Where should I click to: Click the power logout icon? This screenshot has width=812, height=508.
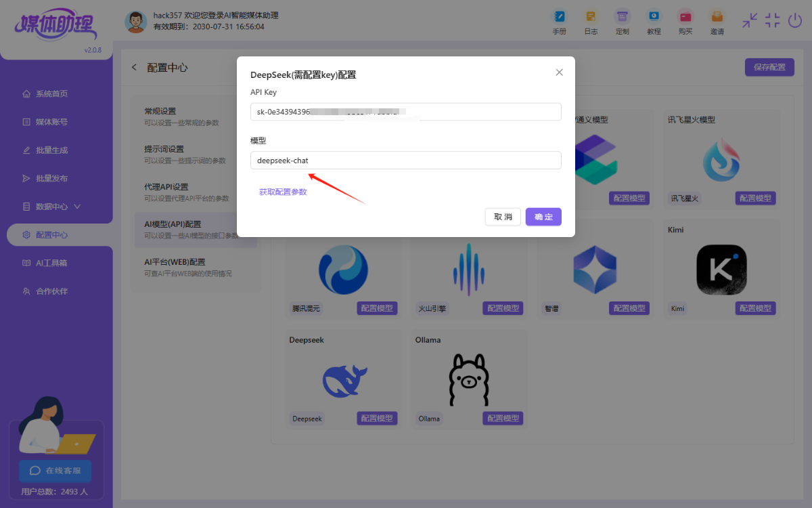(x=795, y=20)
